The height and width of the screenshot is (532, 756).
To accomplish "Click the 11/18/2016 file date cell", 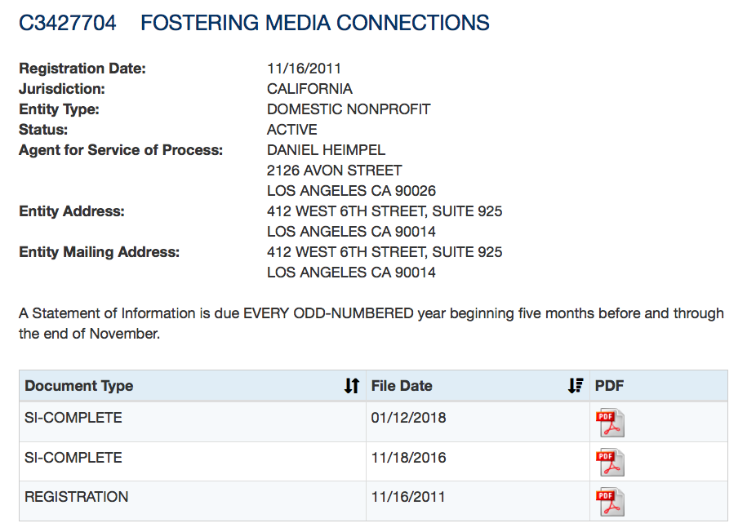I will pyautogui.click(x=408, y=458).
